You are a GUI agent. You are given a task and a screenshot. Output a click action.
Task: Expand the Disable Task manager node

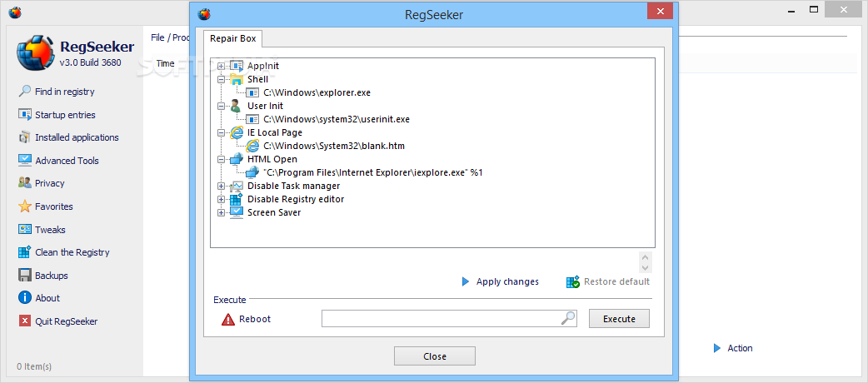[x=221, y=186]
